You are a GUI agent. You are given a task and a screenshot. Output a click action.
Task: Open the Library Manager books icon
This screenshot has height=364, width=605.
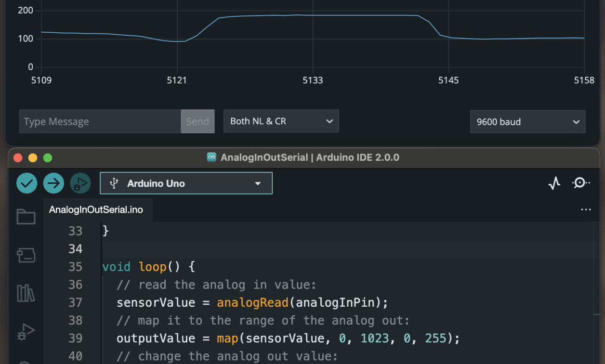26,293
